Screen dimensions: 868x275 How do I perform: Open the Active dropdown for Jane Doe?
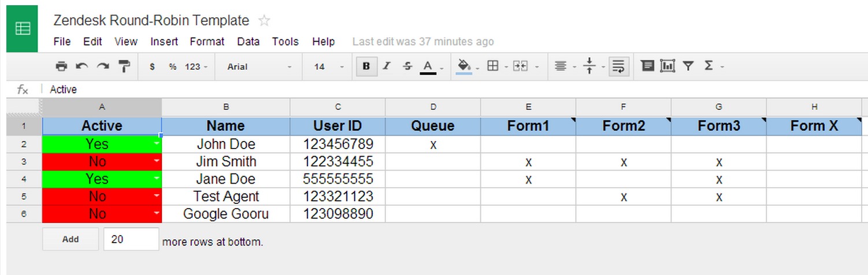coord(157,180)
